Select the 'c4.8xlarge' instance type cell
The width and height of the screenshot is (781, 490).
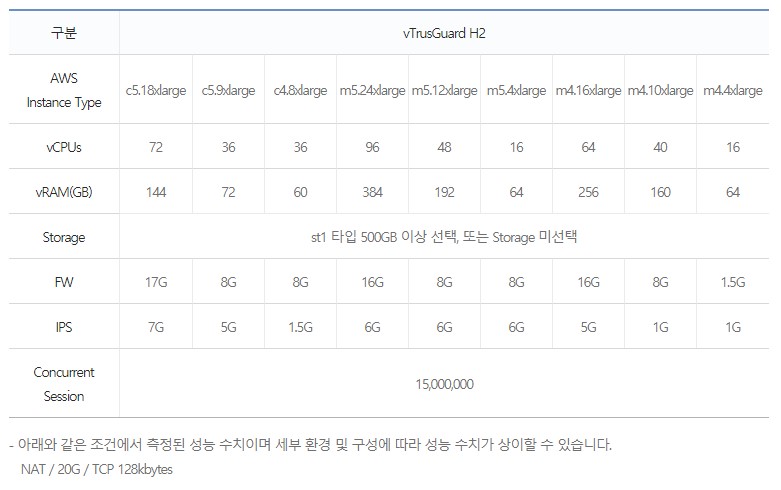[300, 90]
